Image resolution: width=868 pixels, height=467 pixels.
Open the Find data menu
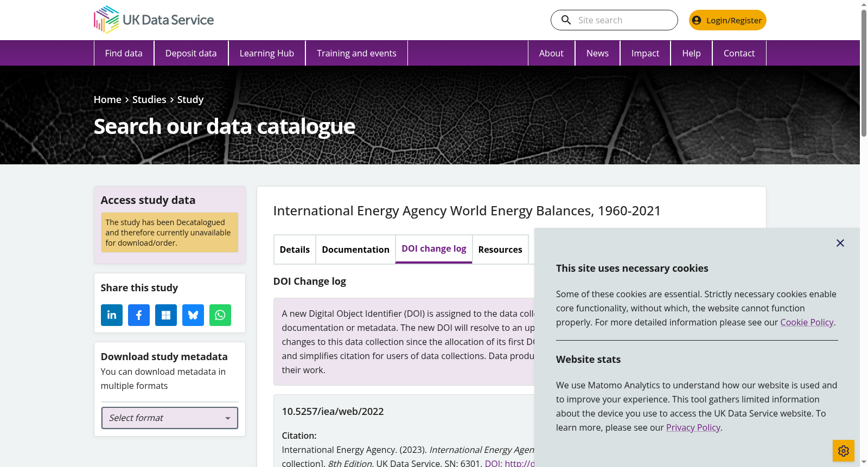tap(124, 53)
